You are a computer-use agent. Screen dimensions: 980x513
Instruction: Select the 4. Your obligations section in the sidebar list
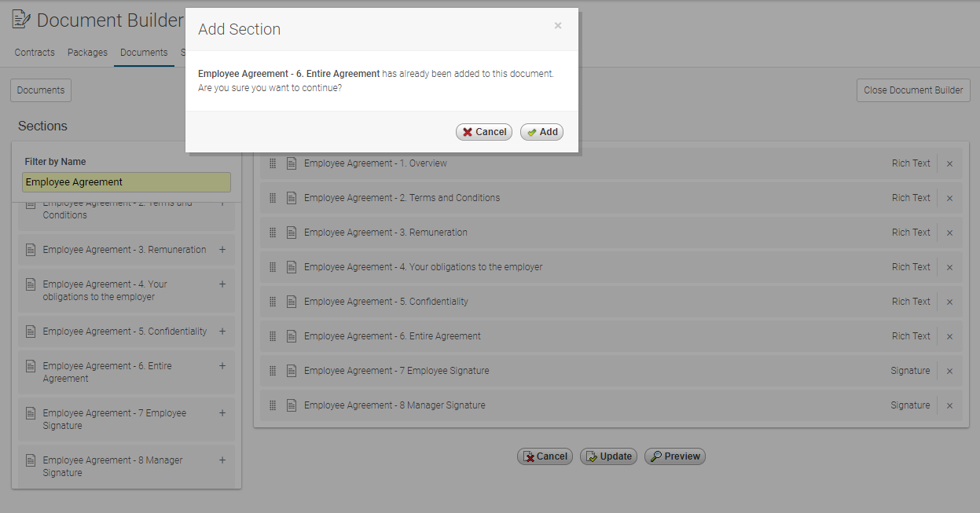tap(105, 291)
